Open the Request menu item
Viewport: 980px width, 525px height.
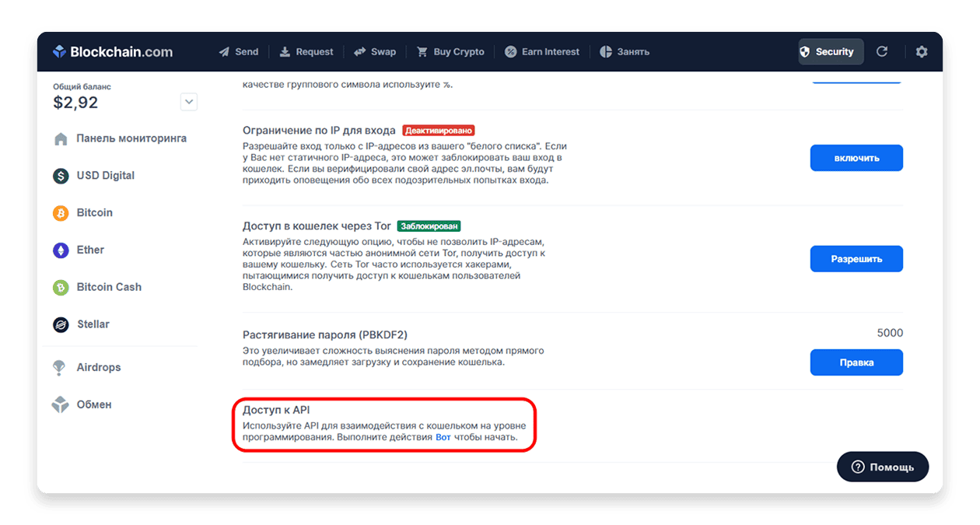(306, 52)
